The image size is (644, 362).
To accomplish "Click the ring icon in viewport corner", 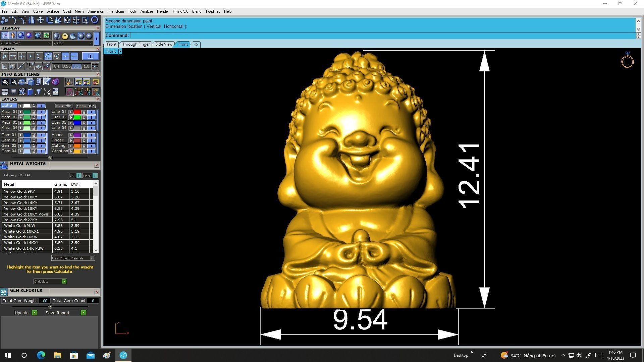I will 627,60.
